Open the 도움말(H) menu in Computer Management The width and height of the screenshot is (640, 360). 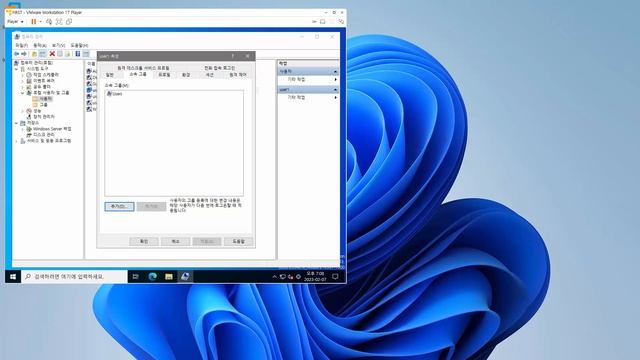[79, 45]
